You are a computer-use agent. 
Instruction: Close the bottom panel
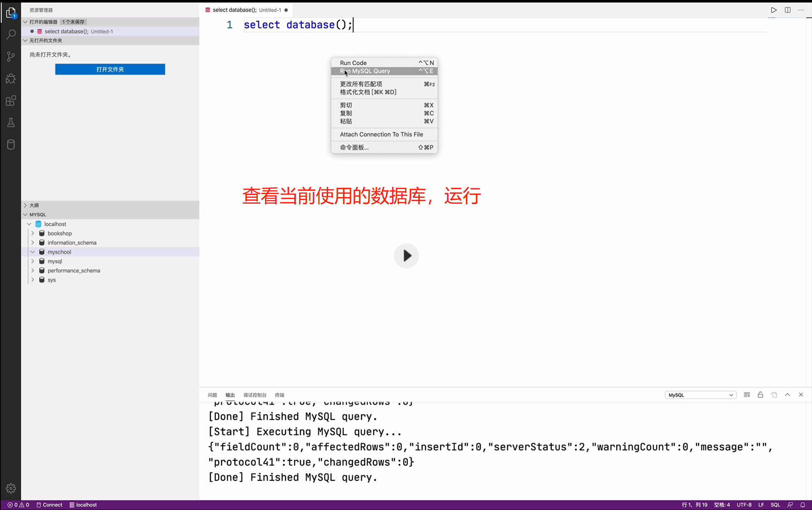coord(801,395)
